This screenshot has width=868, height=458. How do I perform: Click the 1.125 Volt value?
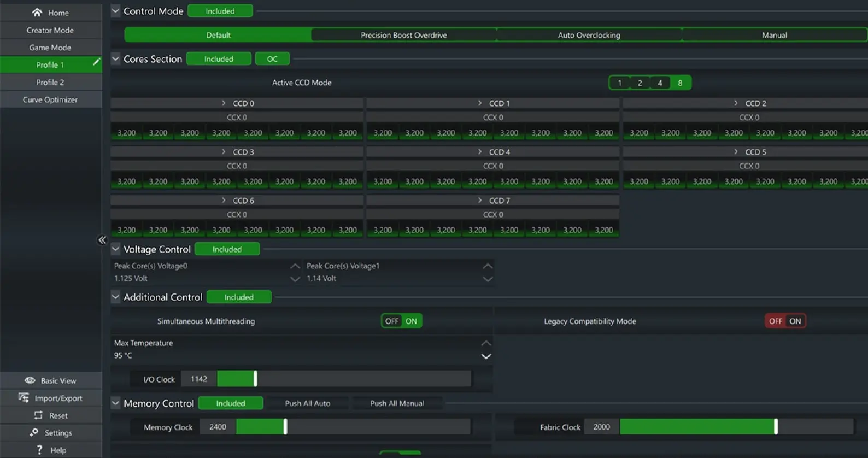pos(131,278)
